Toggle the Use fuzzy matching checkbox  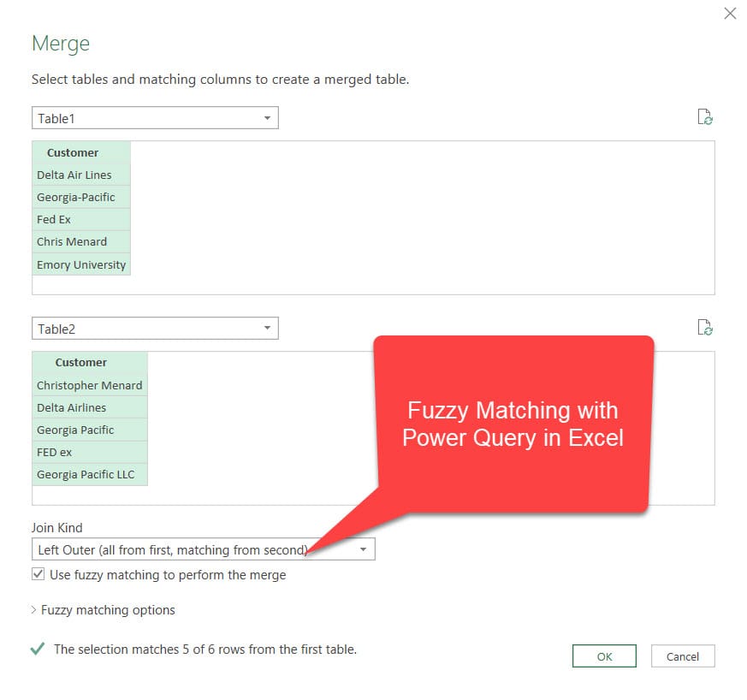(39, 575)
